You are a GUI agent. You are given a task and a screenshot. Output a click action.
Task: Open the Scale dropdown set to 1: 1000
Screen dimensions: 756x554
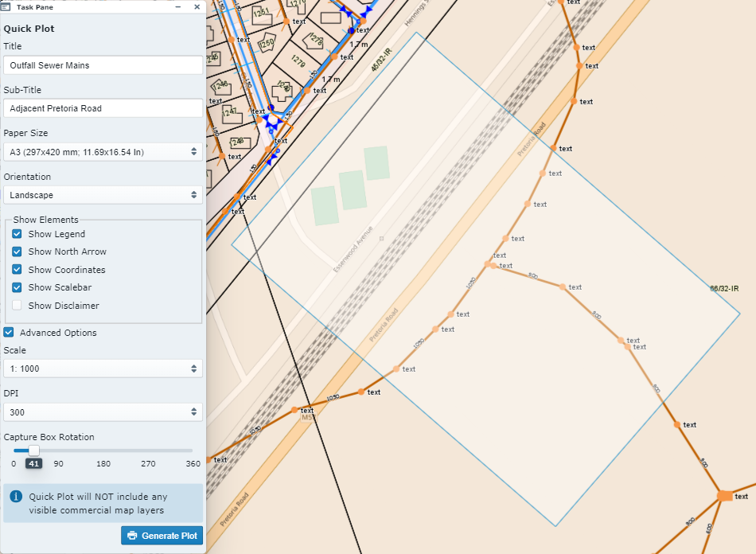[103, 369]
